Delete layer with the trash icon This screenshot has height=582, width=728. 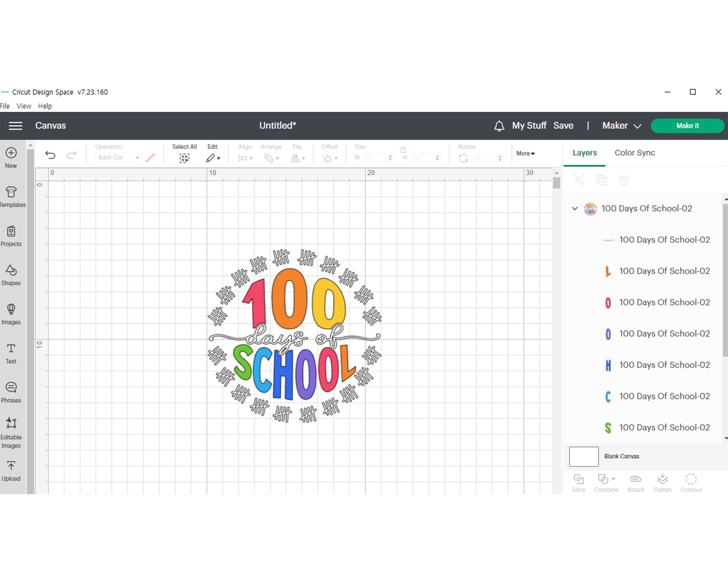click(x=624, y=180)
